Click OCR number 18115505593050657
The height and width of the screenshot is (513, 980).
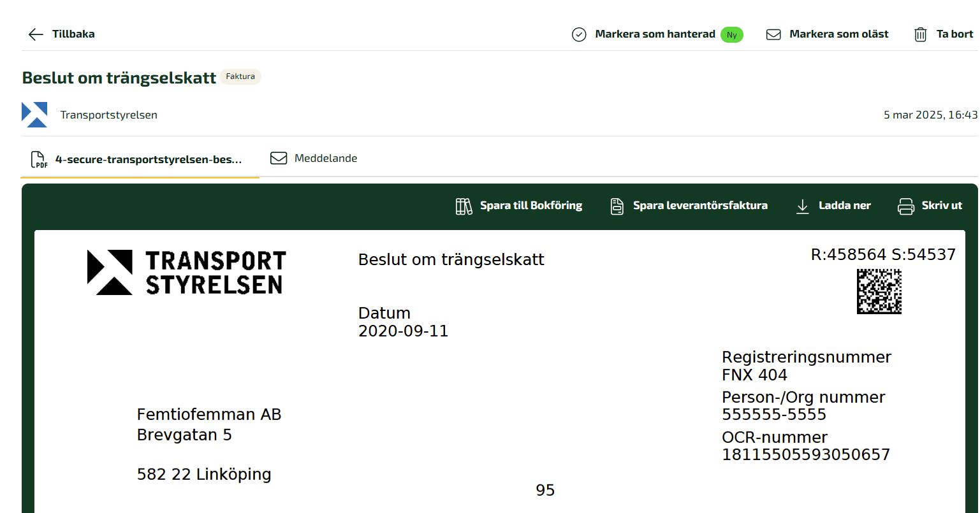click(x=806, y=455)
